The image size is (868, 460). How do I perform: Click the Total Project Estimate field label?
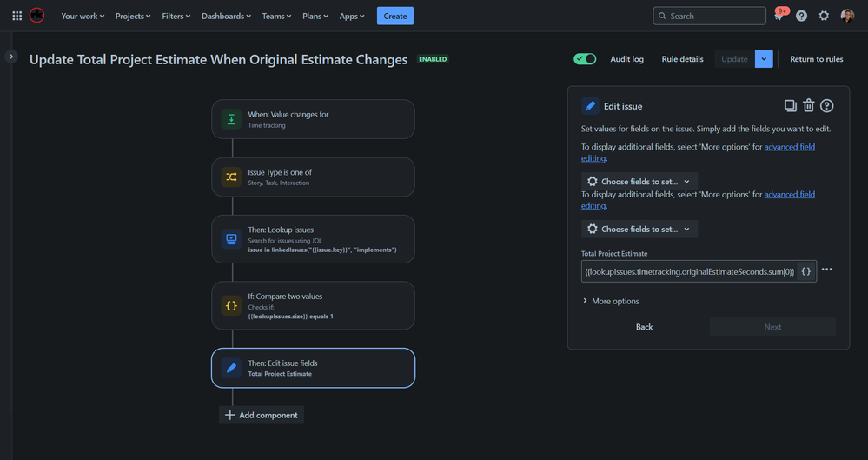614,253
